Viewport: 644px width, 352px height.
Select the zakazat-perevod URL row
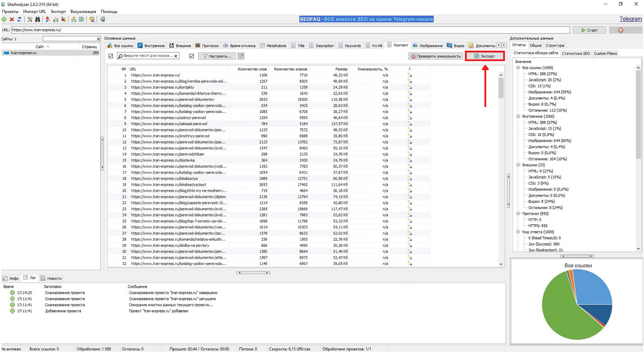point(268,124)
